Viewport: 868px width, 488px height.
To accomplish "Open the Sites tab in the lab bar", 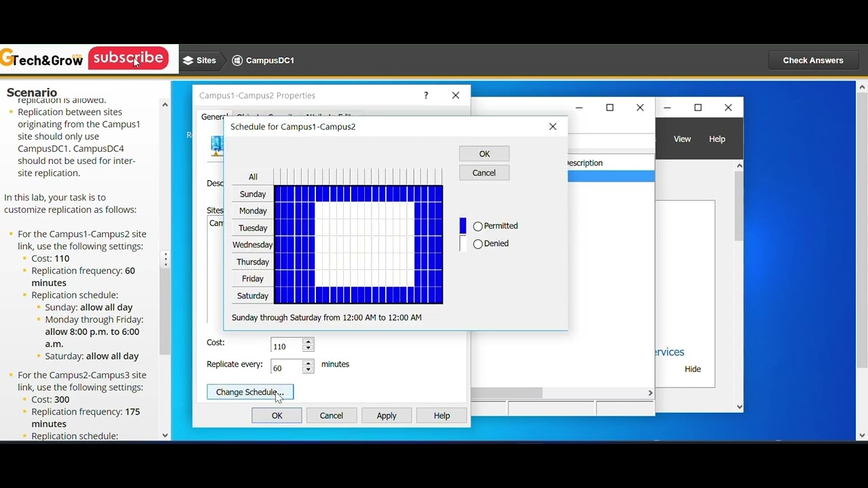I will (199, 60).
